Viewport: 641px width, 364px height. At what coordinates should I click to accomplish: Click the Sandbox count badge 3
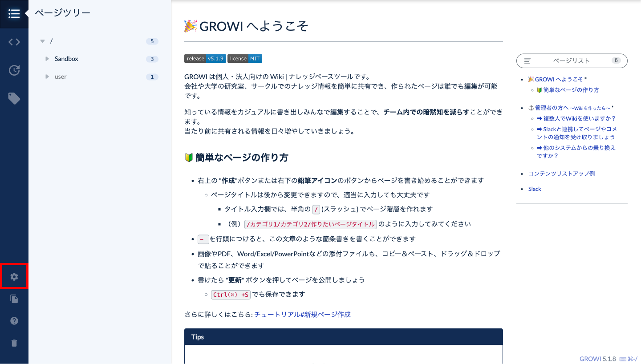tap(152, 59)
